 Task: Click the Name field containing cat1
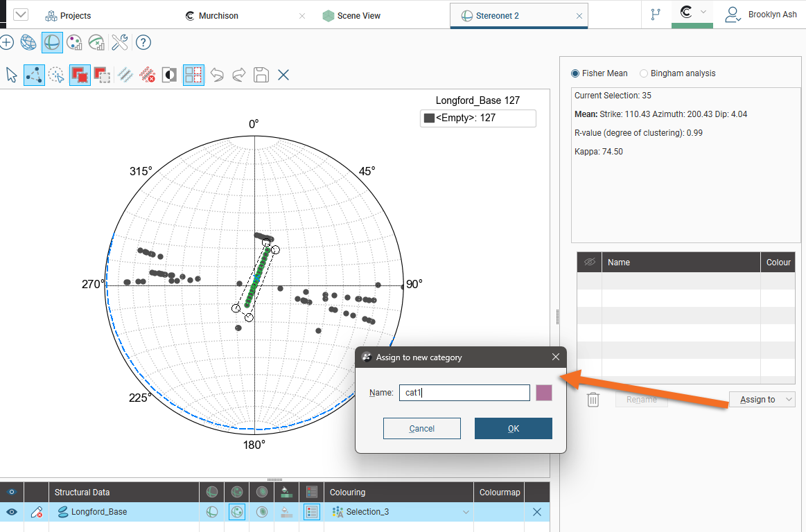[x=464, y=393]
